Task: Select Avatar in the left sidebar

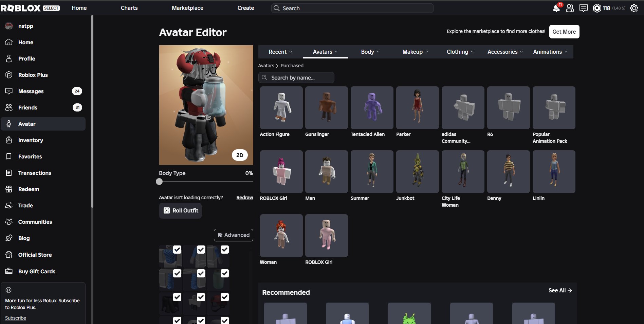Action: (x=43, y=124)
